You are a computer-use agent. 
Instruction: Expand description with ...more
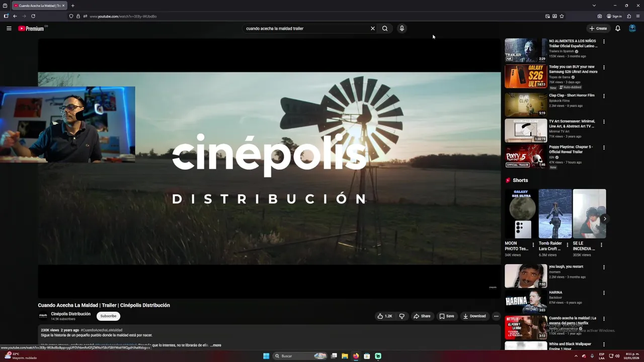[x=215, y=345]
